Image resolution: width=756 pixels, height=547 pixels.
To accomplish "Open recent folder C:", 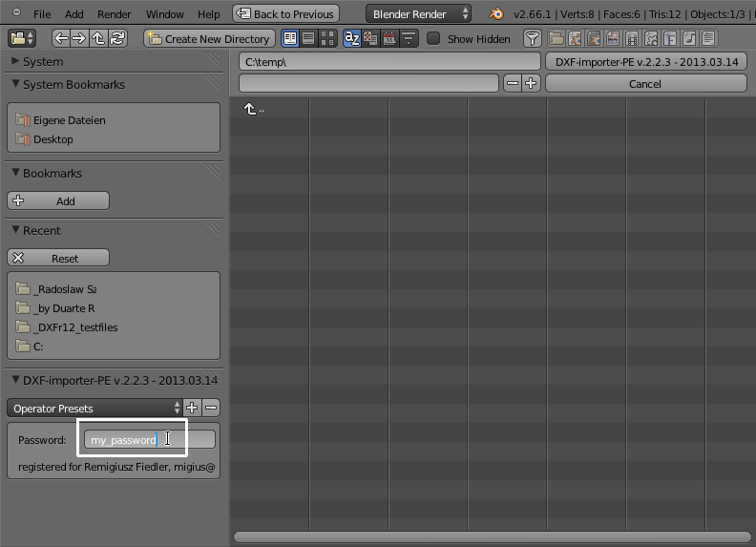I will coord(30,347).
